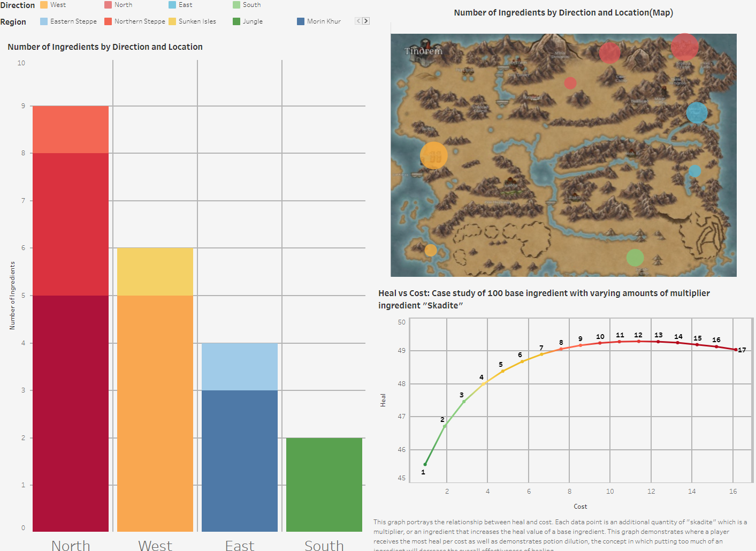Viewport: 756px width, 551px height.
Task: Click the large orange bubble on the map
Action: [434, 155]
